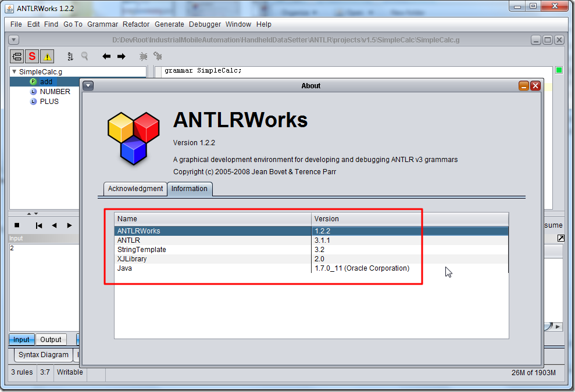Select the Java row in table
Screen dimensions: 575x392
(311, 268)
